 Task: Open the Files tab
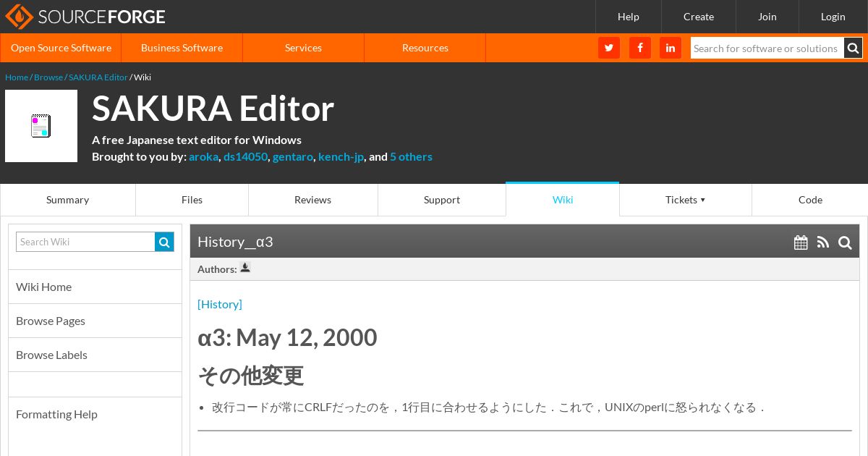pos(192,200)
